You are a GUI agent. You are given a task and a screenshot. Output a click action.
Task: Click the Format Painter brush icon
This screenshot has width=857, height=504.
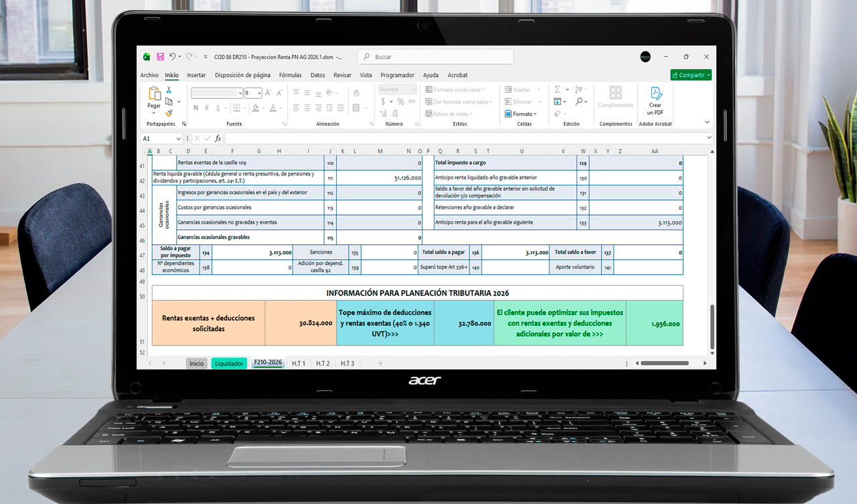click(x=169, y=113)
